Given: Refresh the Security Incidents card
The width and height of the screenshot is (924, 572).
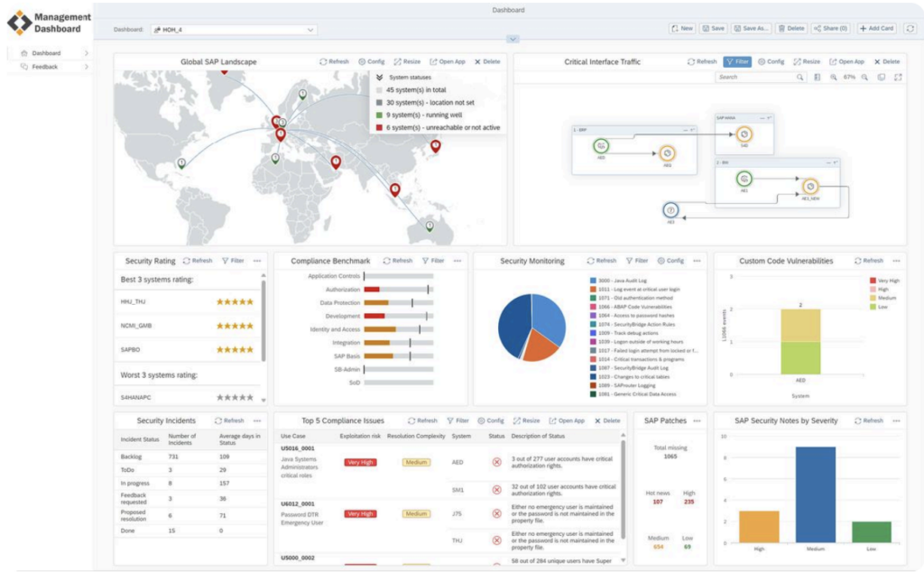Looking at the screenshot, I should tap(229, 420).
